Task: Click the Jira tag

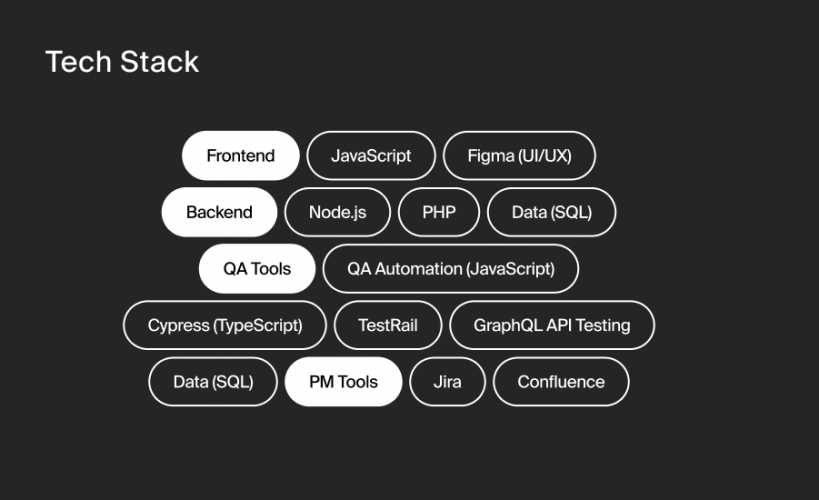Action: [x=447, y=382]
